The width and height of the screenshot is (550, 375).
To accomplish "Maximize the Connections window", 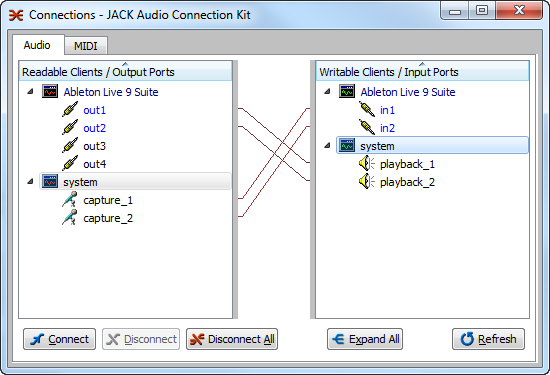I will pos(482,11).
